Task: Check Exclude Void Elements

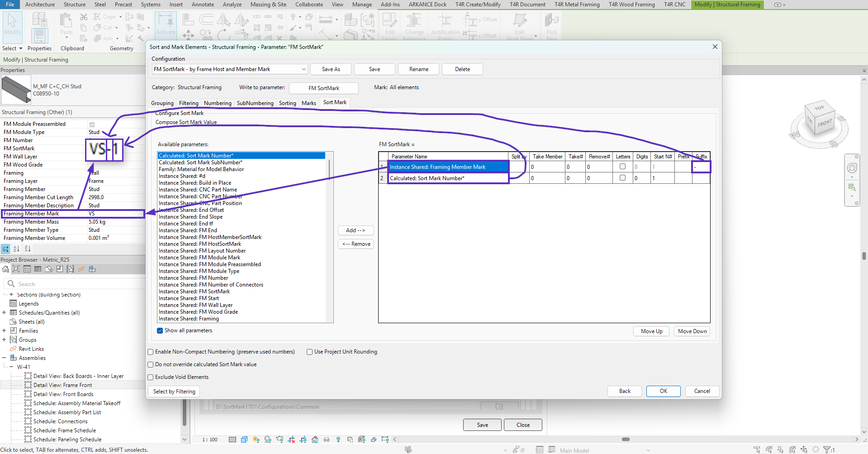Action: (151, 378)
